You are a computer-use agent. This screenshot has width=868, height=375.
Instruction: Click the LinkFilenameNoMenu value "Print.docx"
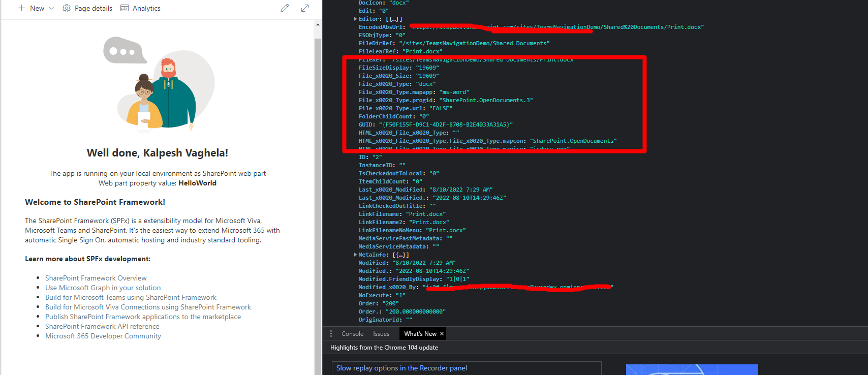pos(446,230)
